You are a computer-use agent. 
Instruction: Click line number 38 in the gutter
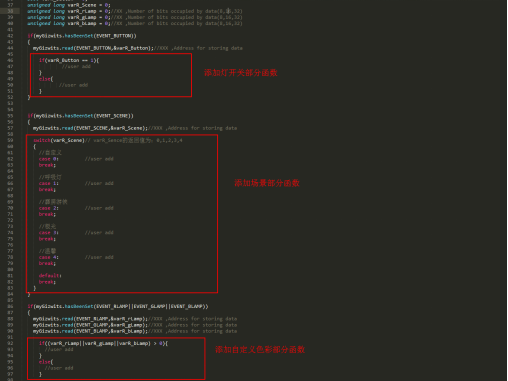(10, 11)
